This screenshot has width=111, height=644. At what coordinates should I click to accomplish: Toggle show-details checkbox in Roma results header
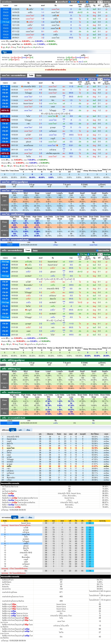click(97, 75)
